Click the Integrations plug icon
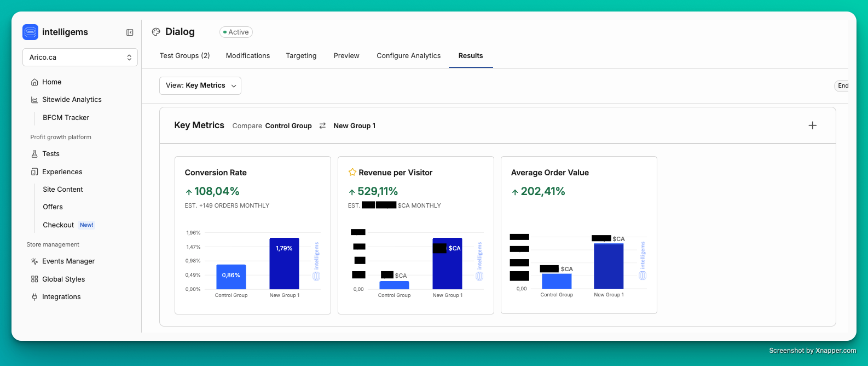Image resolution: width=868 pixels, height=366 pixels. click(34, 297)
